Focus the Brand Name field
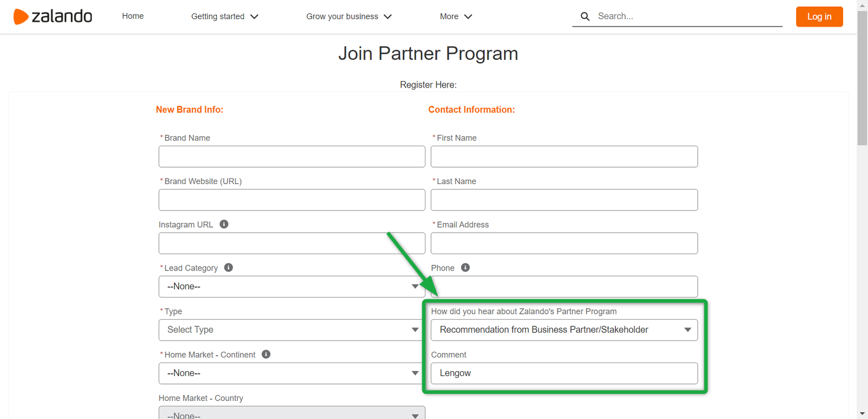The image size is (868, 419). (x=292, y=156)
